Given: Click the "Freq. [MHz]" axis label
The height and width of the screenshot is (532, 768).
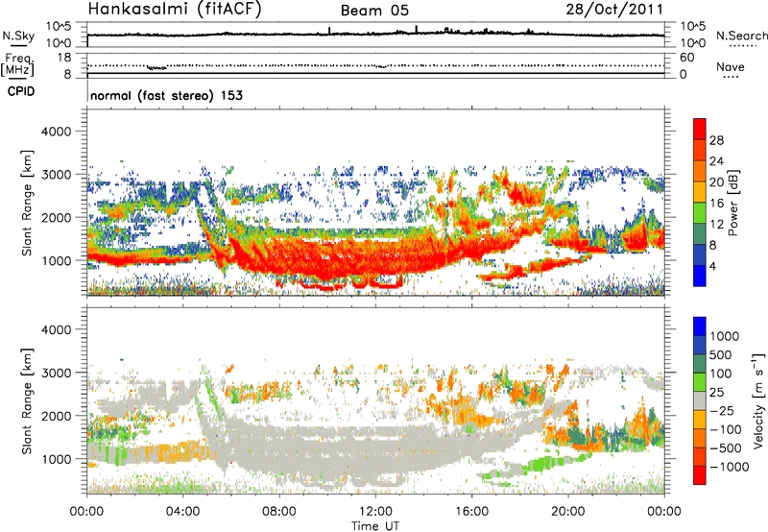Looking at the screenshot, I should 17,64.
